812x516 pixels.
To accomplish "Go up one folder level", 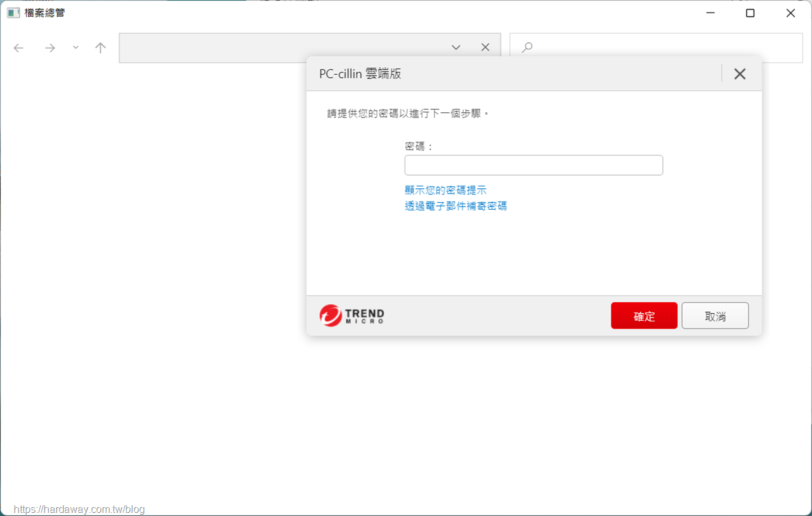I will [x=100, y=48].
